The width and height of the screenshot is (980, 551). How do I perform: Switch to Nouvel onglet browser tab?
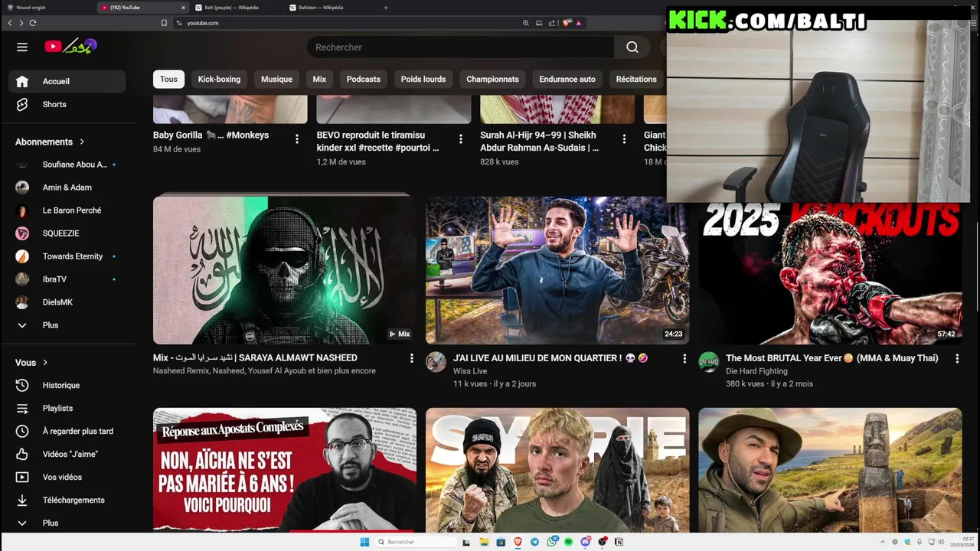pyautogui.click(x=48, y=7)
